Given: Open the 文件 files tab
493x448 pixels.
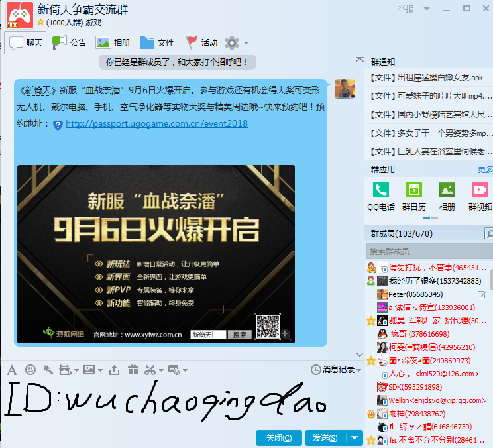Looking at the screenshot, I should pos(156,42).
